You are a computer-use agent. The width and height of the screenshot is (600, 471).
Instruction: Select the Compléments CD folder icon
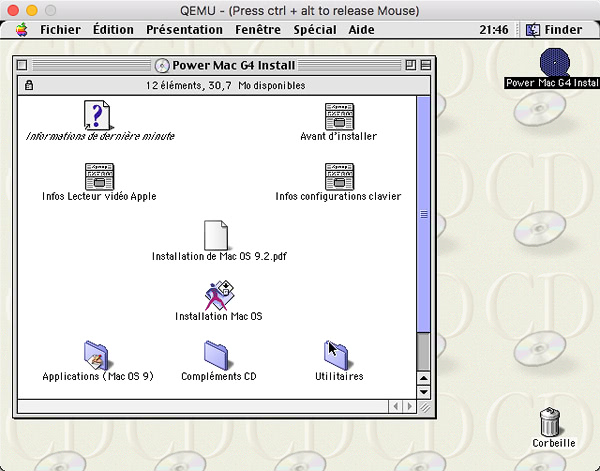[217, 355]
